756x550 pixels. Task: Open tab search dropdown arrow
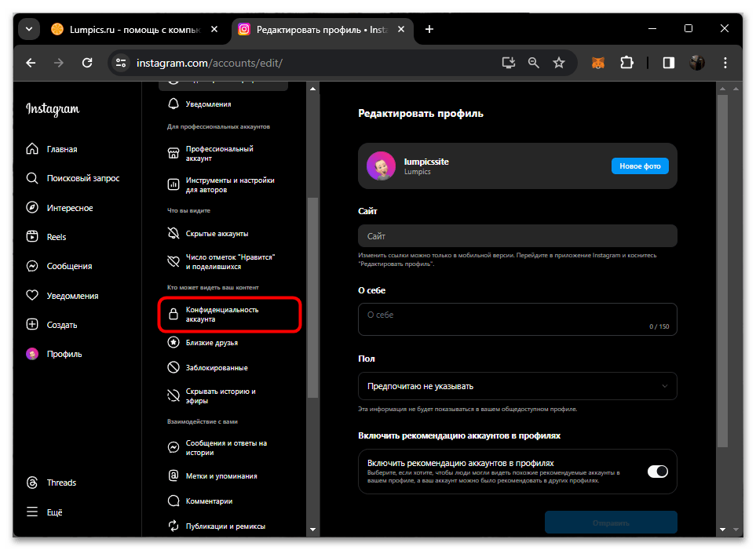click(29, 29)
